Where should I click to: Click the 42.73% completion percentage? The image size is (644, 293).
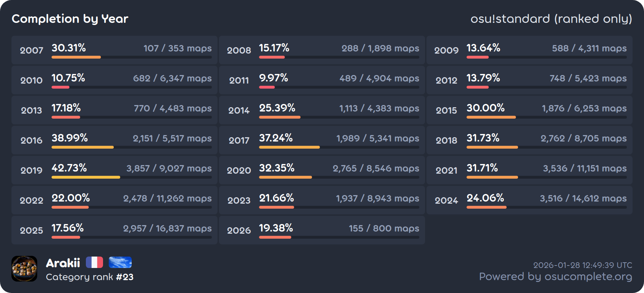pos(69,168)
